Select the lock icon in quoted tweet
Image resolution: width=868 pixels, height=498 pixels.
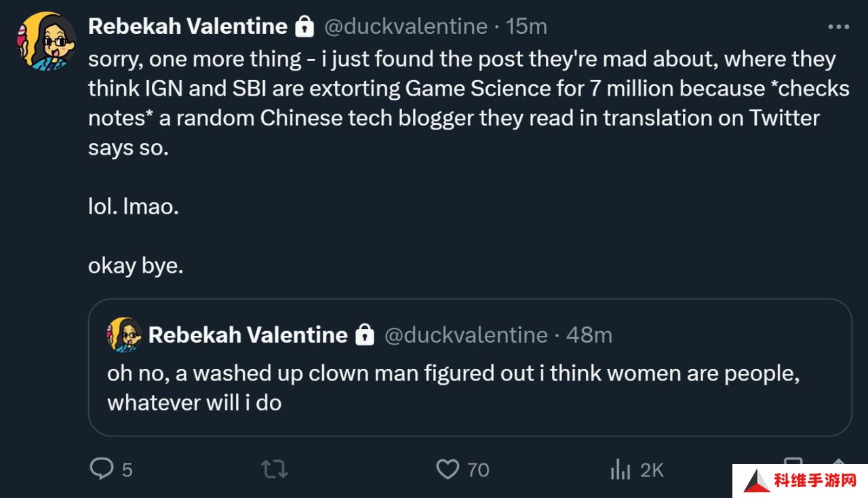point(365,334)
